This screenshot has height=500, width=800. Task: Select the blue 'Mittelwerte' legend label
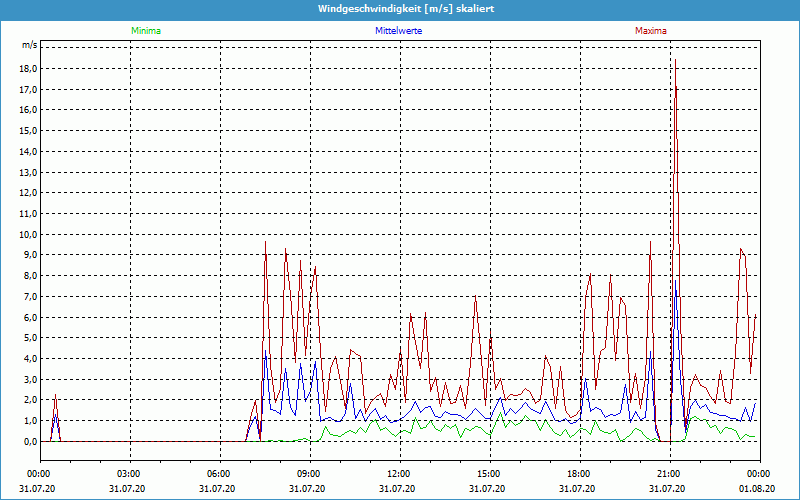click(398, 31)
